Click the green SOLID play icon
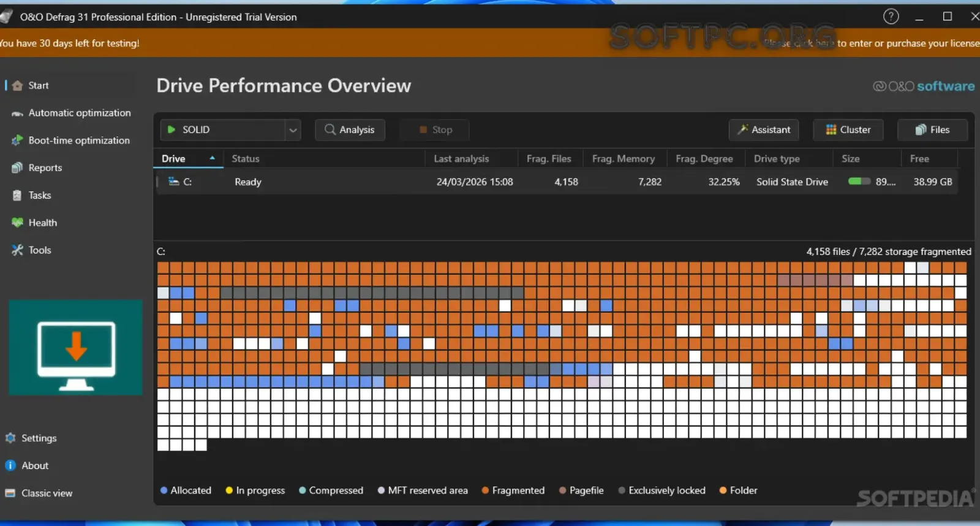 pyautogui.click(x=171, y=130)
